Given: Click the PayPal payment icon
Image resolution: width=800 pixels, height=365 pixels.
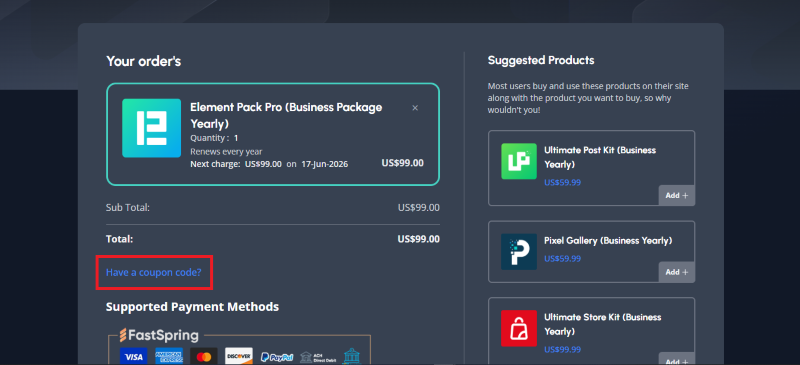Looking at the screenshot, I should [x=277, y=357].
